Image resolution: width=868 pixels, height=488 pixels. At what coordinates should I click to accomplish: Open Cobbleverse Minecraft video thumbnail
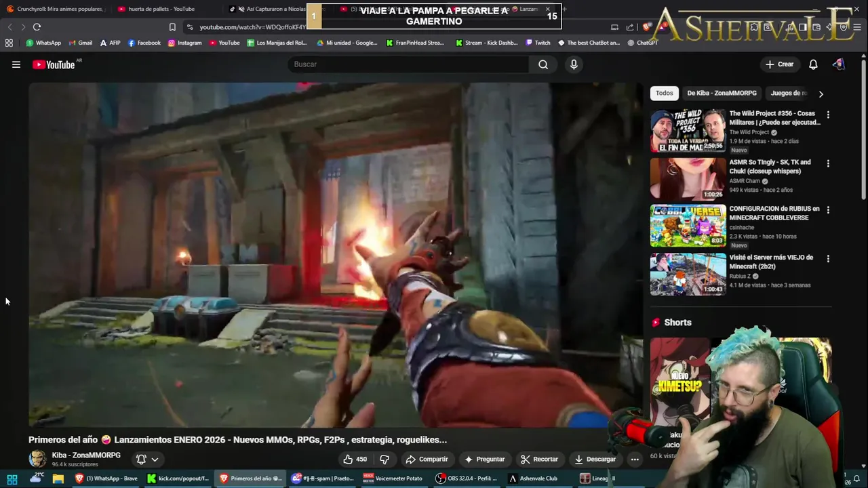688,226
